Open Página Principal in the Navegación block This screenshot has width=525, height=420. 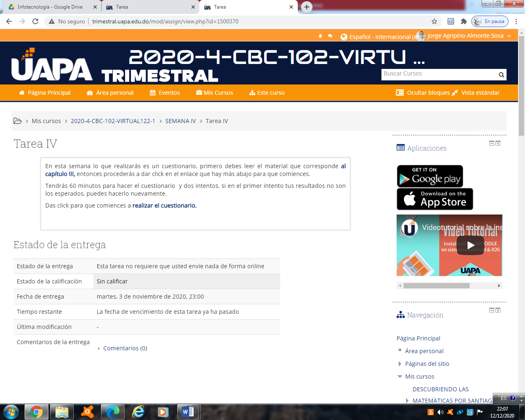pyautogui.click(x=418, y=338)
